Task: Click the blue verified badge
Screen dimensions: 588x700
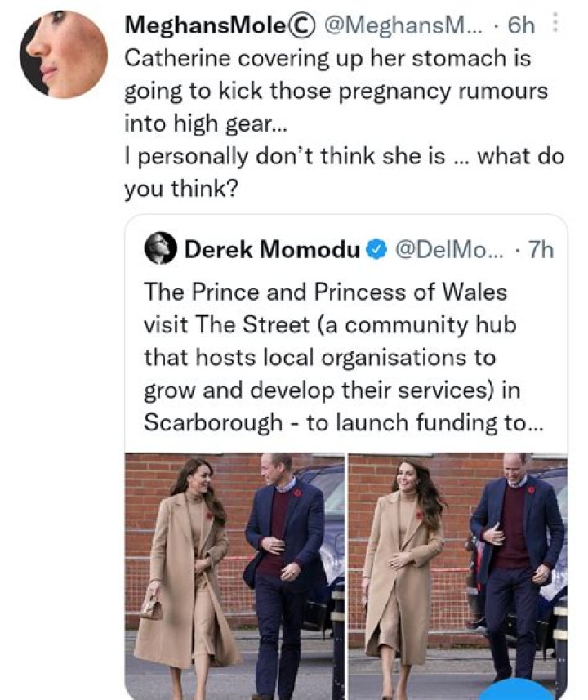Action: pyautogui.click(x=376, y=249)
